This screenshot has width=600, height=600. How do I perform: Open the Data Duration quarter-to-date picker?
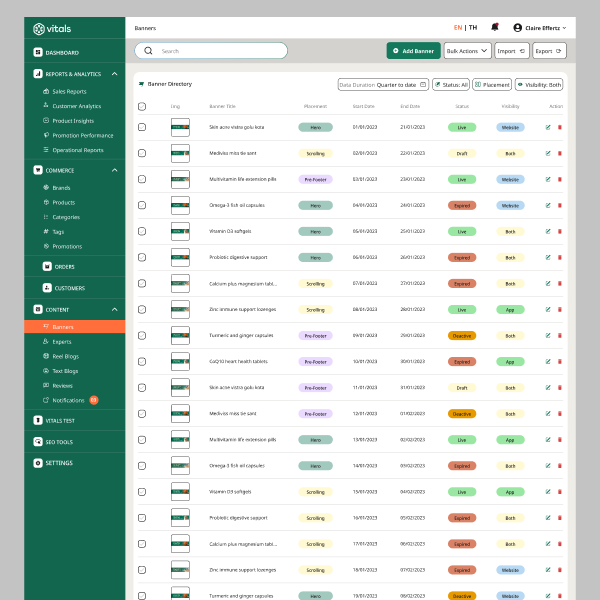pyautogui.click(x=383, y=85)
